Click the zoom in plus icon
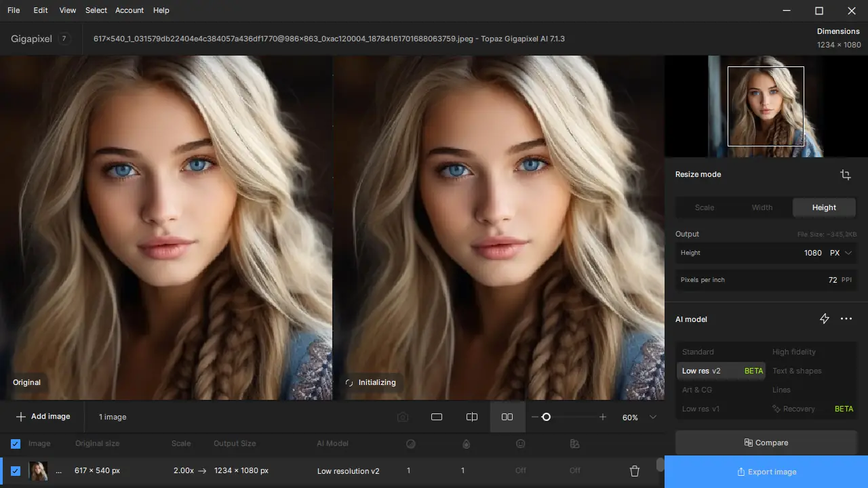 click(603, 417)
